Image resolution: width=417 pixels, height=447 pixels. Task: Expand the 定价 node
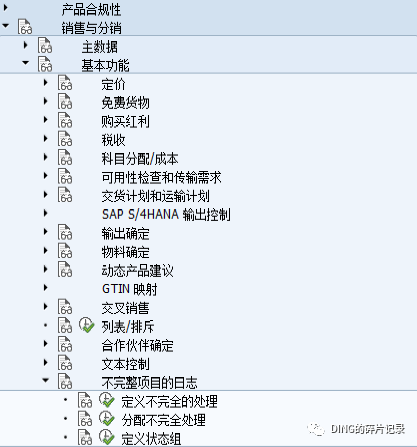click(x=46, y=82)
